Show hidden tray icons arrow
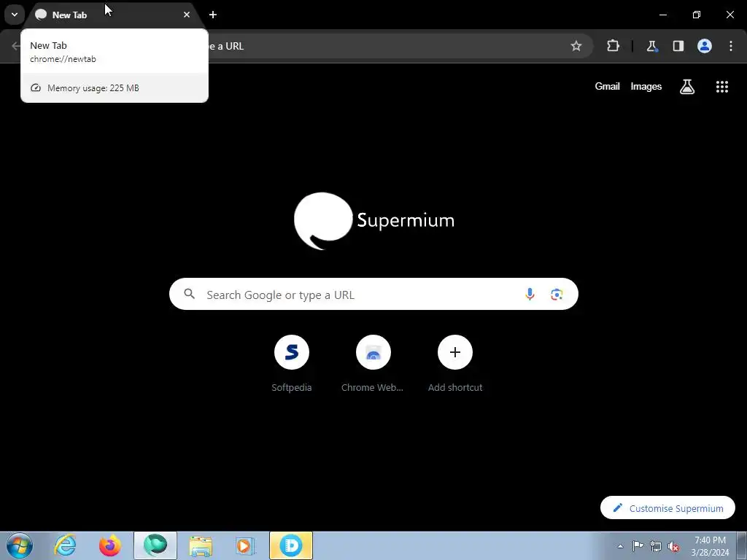 (620, 546)
